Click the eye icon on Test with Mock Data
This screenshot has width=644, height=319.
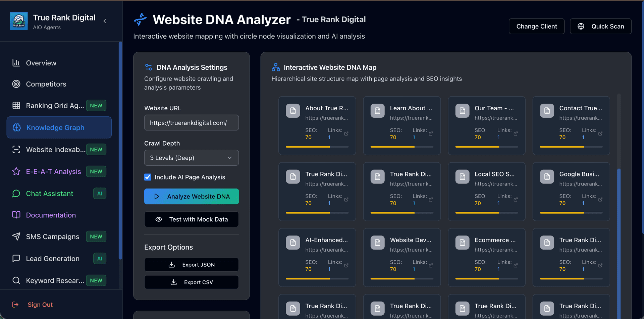tap(159, 219)
